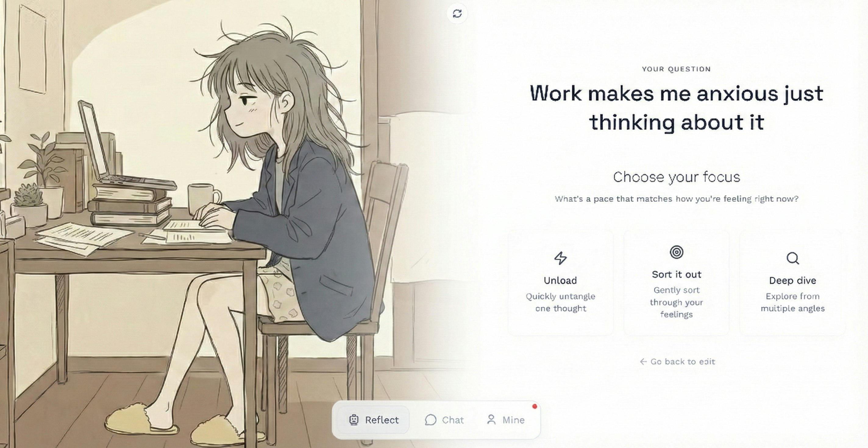Pick the Deep dive focus option

pos(792,283)
